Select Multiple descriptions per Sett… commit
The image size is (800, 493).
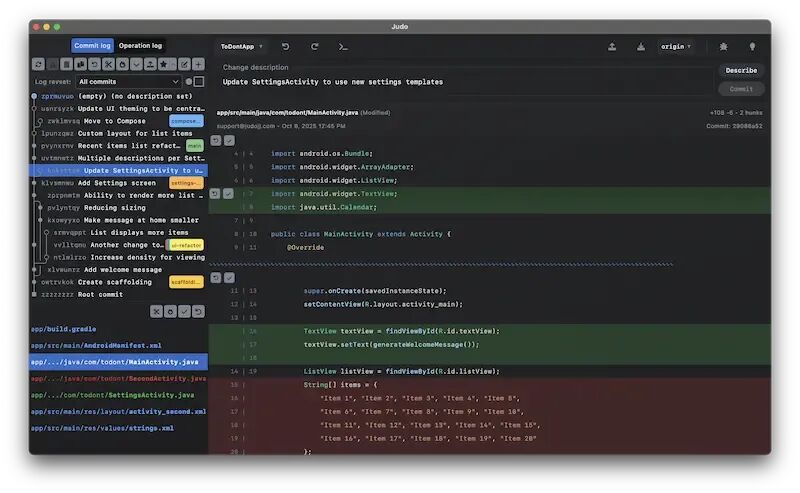coord(119,158)
